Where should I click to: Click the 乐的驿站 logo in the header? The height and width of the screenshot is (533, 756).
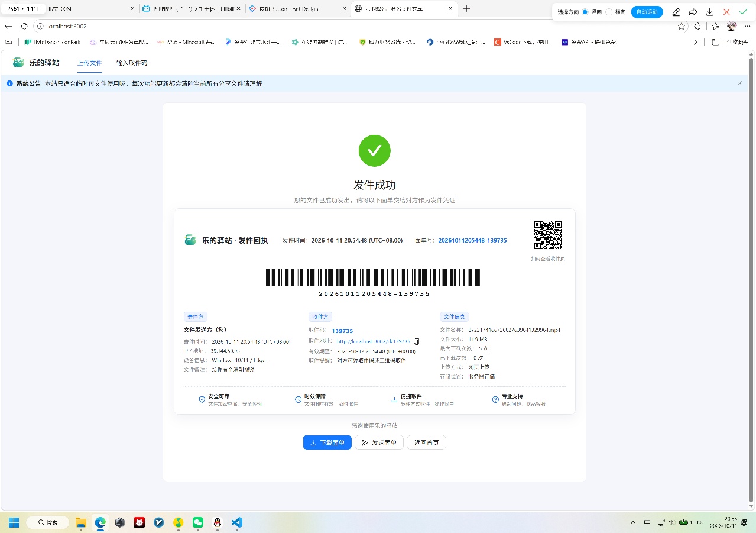[x=36, y=63]
